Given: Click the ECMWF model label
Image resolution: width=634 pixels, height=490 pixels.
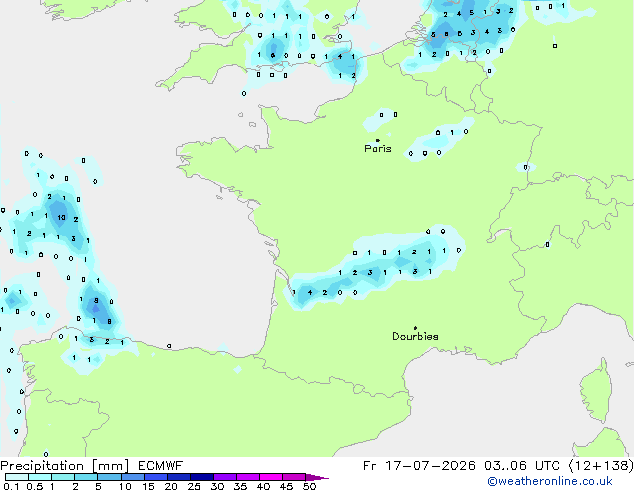Looking at the screenshot, I should 161,466.
